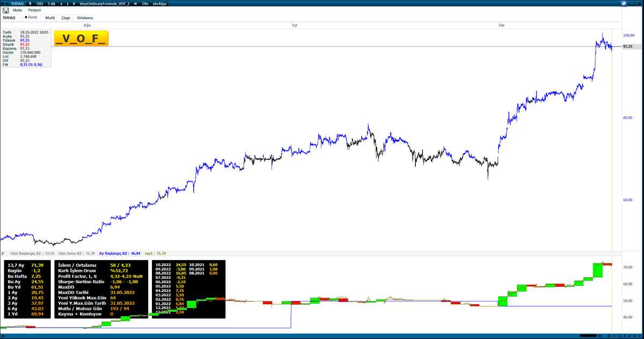Open the VeryOrdinaryFormule_VOF_2 formula selector
The image size is (644, 339).
pyautogui.click(x=105, y=3)
